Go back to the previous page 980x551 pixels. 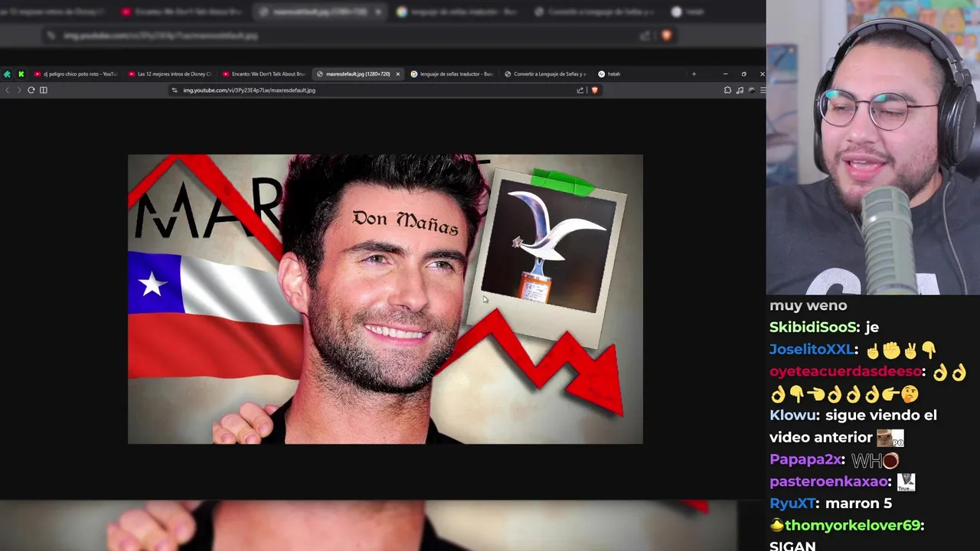8,90
